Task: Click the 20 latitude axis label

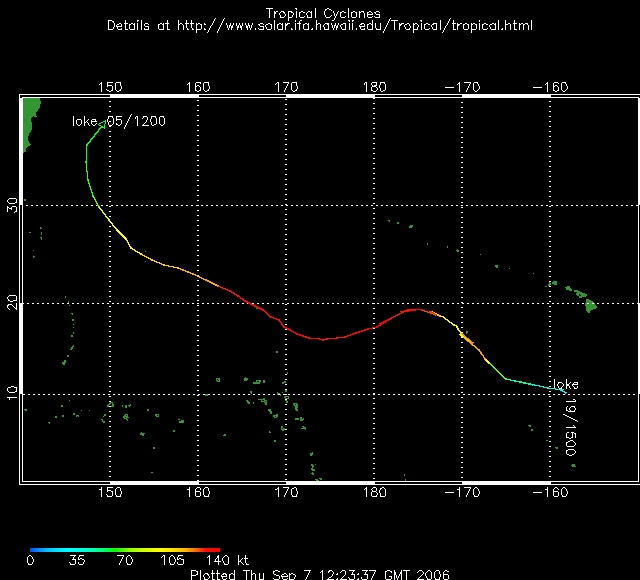Action: pyautogui.click(x=13, y=303)
